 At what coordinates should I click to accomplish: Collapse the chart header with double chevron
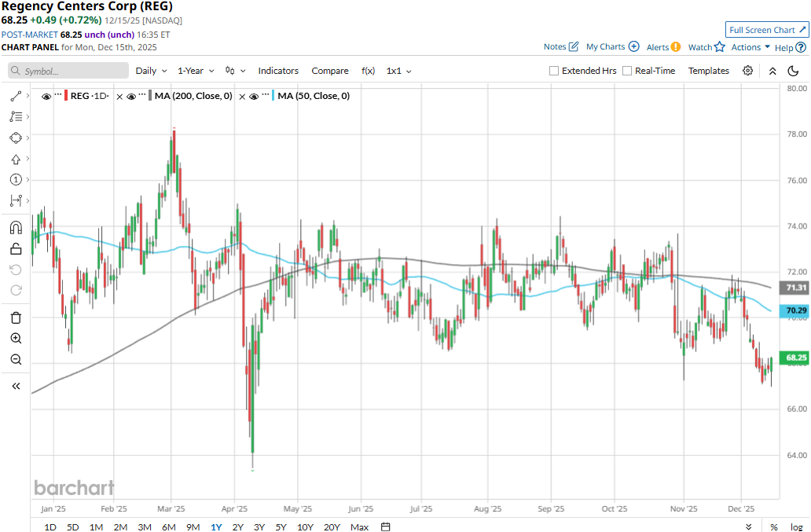[x=772, y=71]
